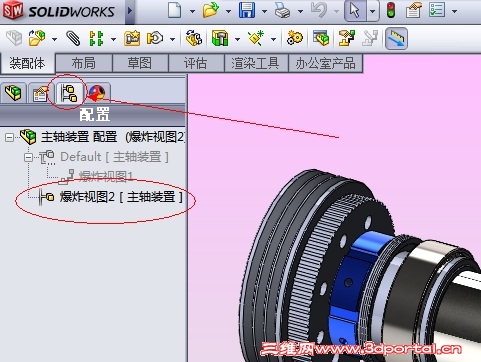Activate the Select cursor tool

click(355, 10)
